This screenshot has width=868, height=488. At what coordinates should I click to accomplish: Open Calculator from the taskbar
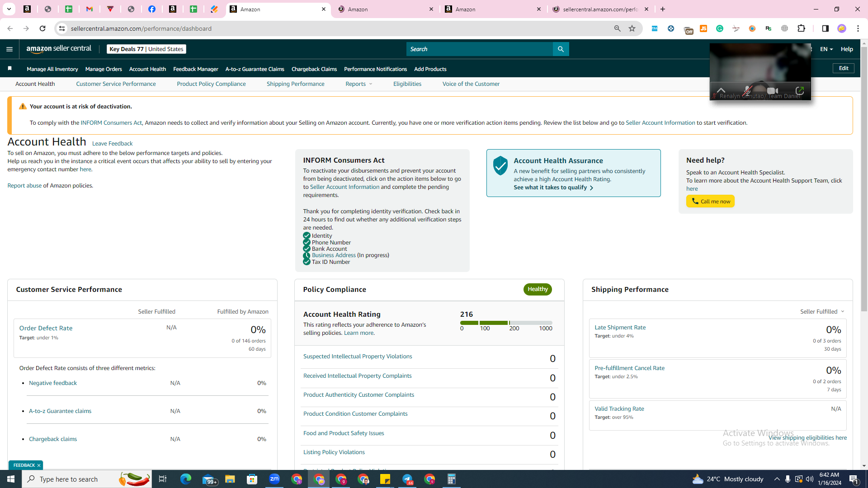tap(452, 479)
